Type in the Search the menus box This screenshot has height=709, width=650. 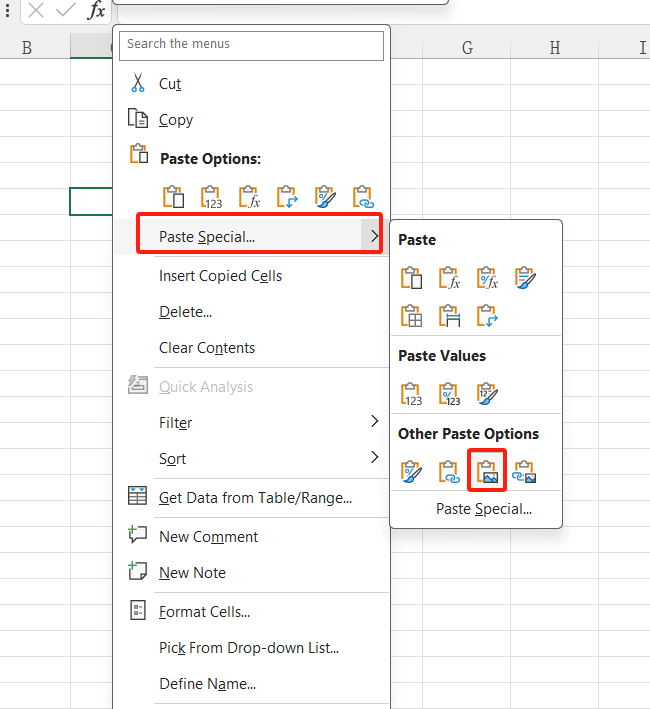tap(251, 45)
